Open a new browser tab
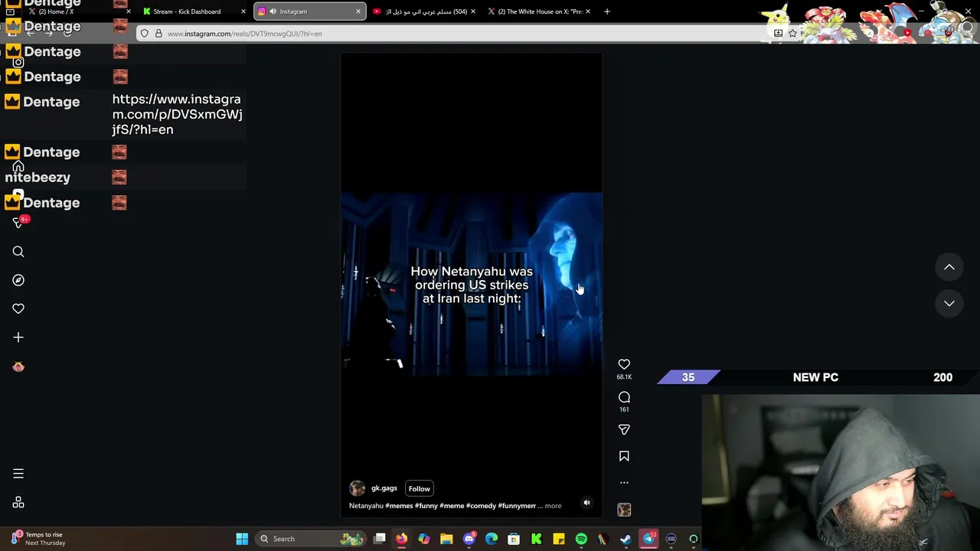This screenshot has height=551, width=980. [x=606, y=11]
